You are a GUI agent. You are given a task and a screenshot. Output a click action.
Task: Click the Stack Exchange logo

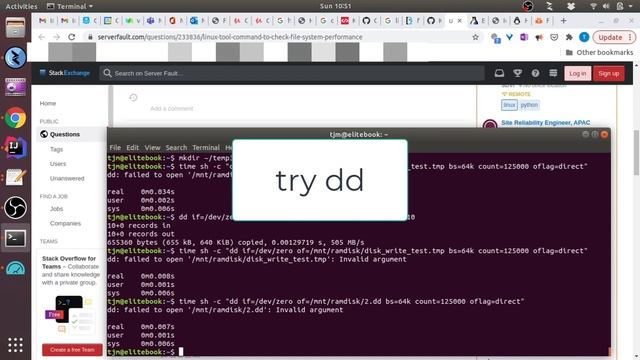(64, 73)
